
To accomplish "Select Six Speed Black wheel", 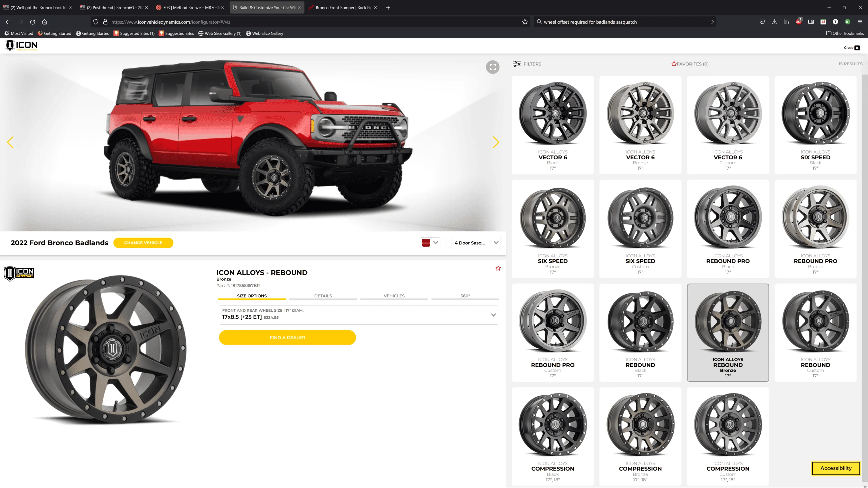I will [815, 125].
